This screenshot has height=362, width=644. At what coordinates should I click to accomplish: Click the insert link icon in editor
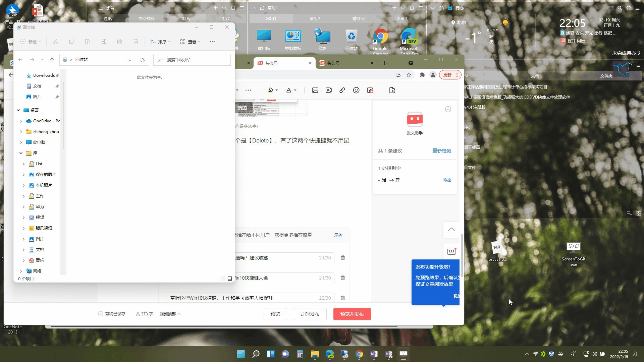(x=342, y=90)
